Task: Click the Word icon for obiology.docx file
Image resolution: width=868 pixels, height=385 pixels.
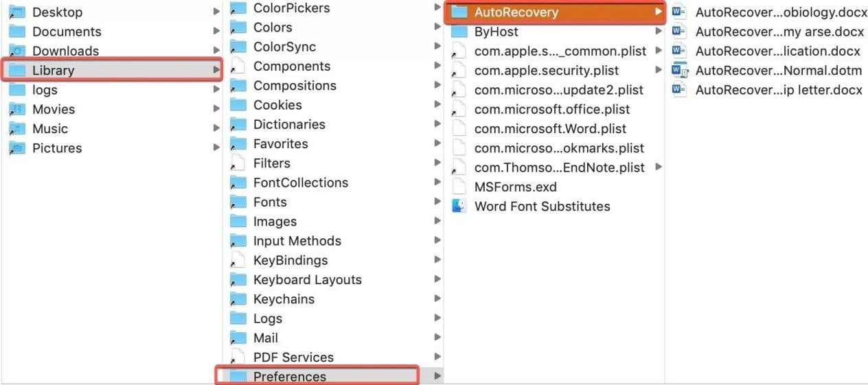Action: (x=680, y=12)
